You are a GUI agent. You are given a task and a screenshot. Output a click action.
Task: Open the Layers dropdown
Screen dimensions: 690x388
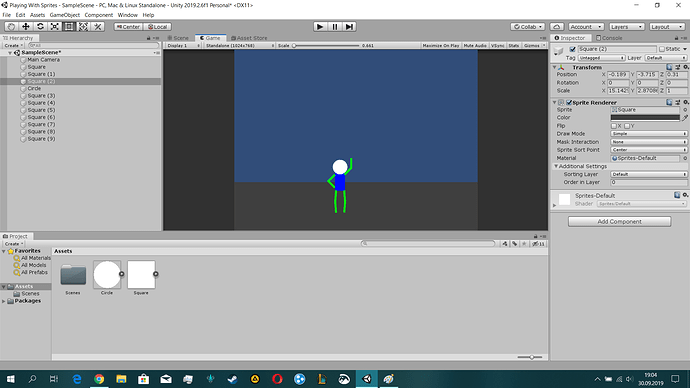627,27
